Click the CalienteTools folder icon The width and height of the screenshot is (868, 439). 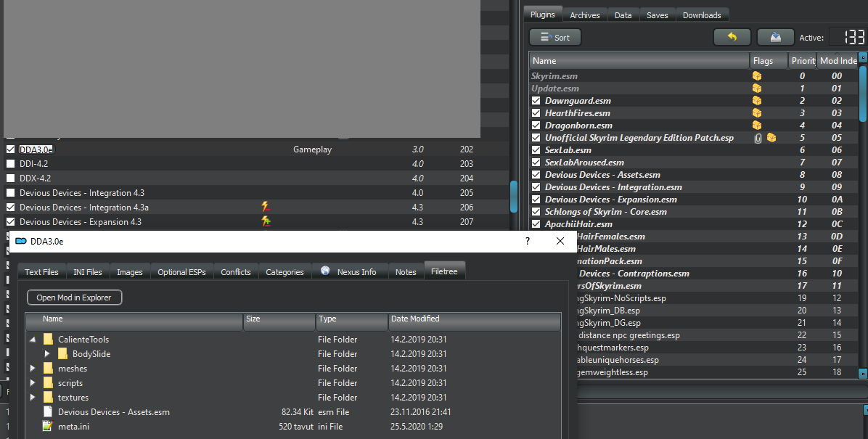point(48,339)
